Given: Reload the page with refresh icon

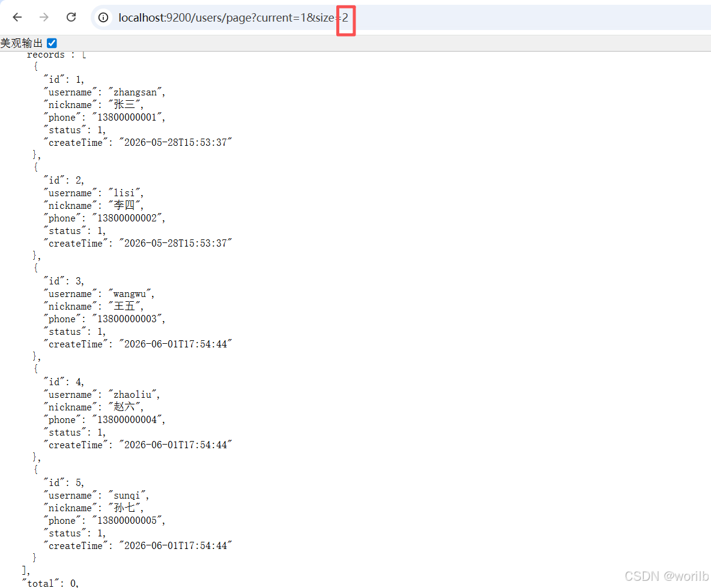Looking at the screenshot, I should pyautogui.click(x=71, y=17).
